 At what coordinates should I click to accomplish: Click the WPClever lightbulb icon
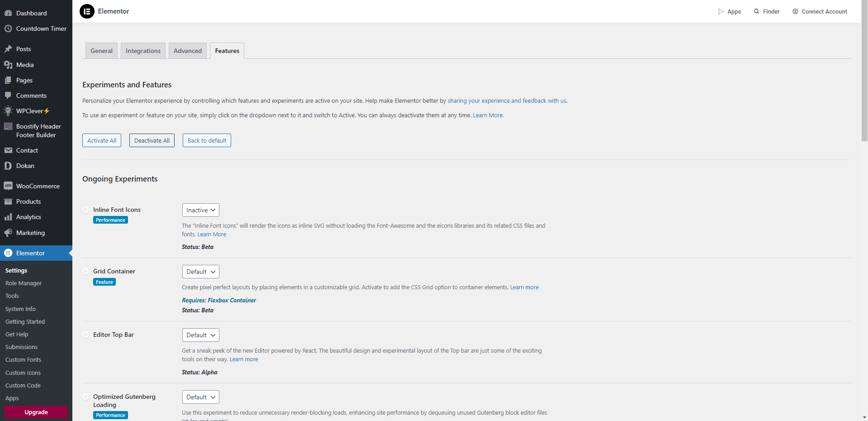point(8,111)
